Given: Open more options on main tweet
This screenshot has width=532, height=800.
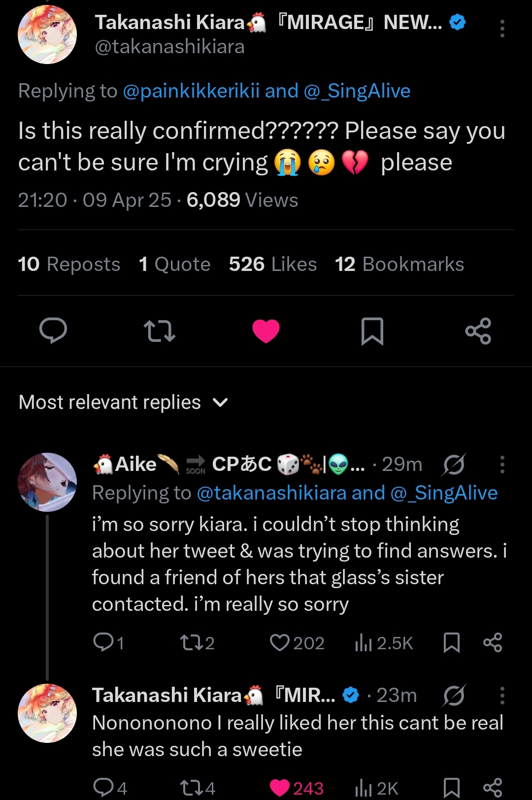Looking at the screenshot, I should [x=502, y=29].
